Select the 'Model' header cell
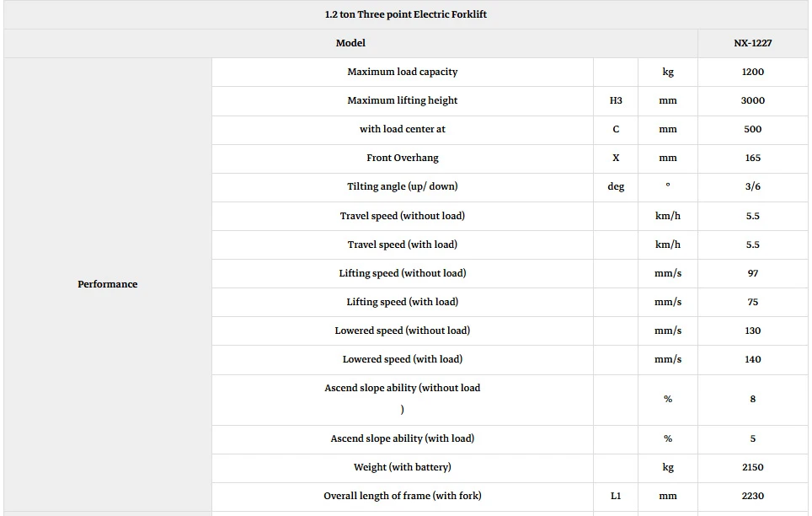The height and width of the screenshot is (516, 812). (x=350, y=43)
